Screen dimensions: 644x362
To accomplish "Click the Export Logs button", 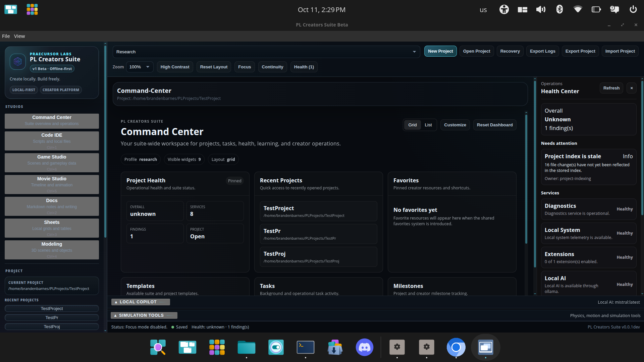I will (542, 51).
